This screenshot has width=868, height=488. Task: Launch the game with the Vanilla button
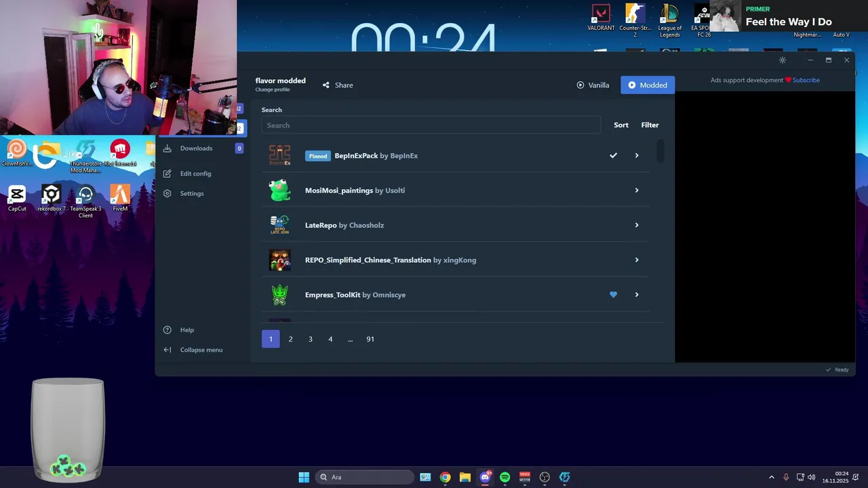pyautogui.click(x=593, y=85)
